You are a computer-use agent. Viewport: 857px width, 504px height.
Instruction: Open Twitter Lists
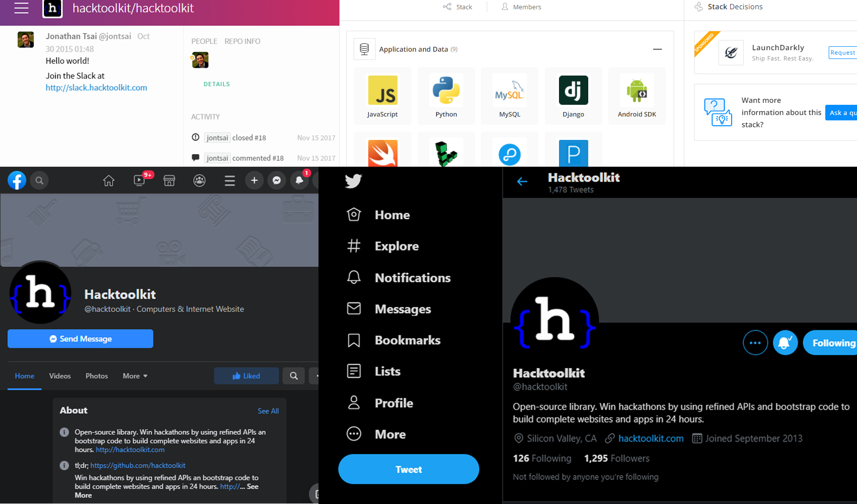coord(374,371)
